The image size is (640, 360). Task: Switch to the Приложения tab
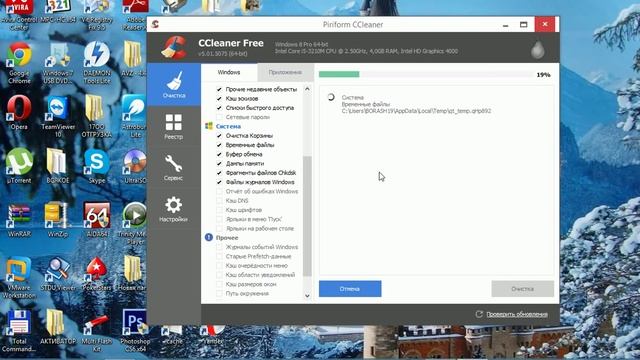(285, 72)
